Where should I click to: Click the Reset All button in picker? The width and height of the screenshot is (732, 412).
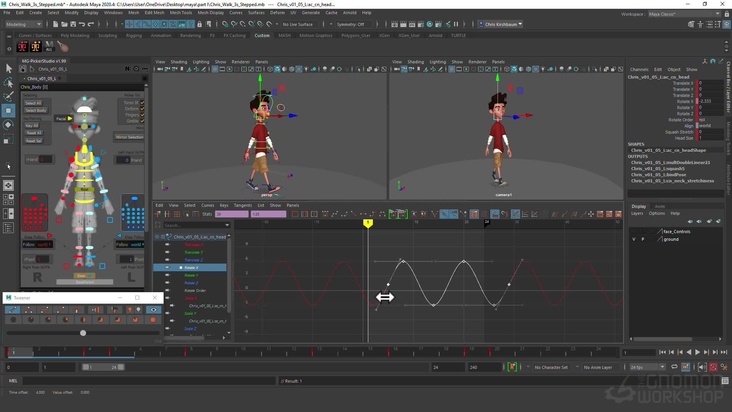34,133
